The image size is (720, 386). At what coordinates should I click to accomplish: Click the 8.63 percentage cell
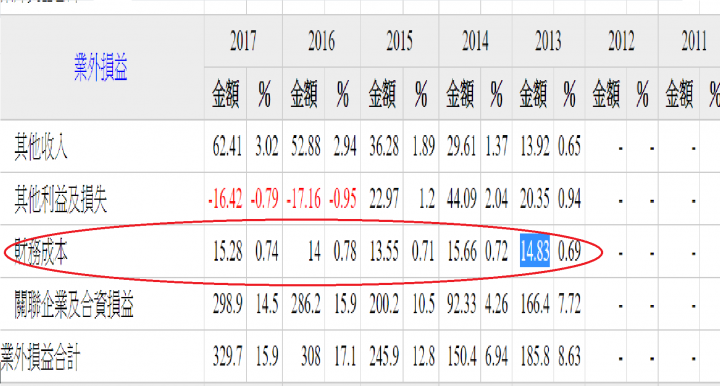click(x=569, y=356)
